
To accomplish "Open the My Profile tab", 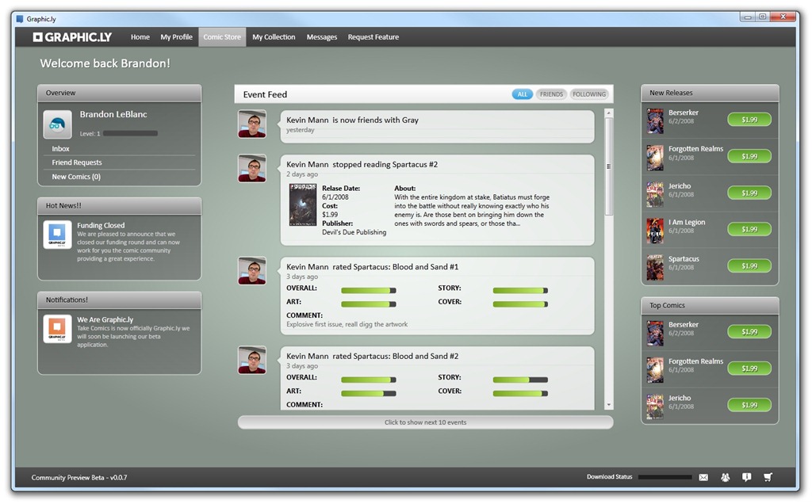I will 177,37.
